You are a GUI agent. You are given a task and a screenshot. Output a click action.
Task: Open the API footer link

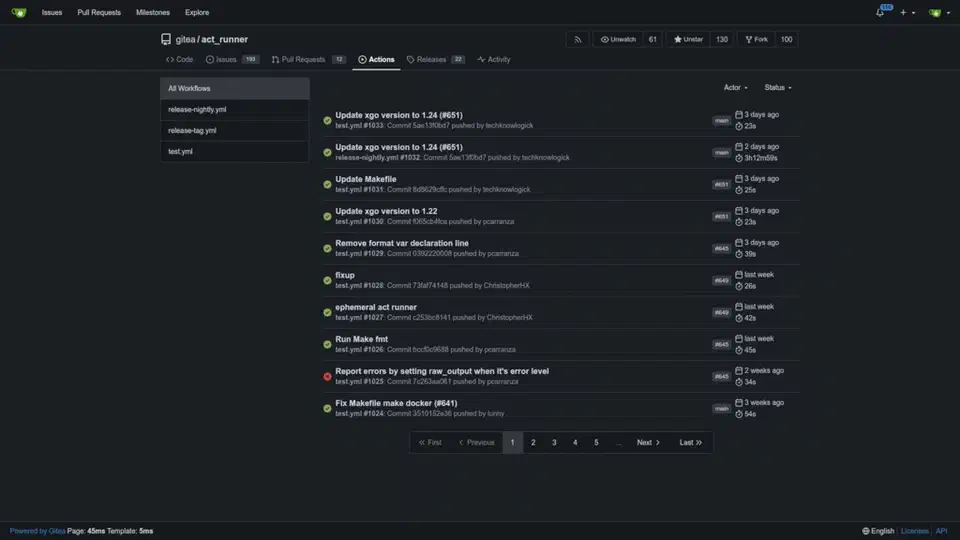coord(941,531)
